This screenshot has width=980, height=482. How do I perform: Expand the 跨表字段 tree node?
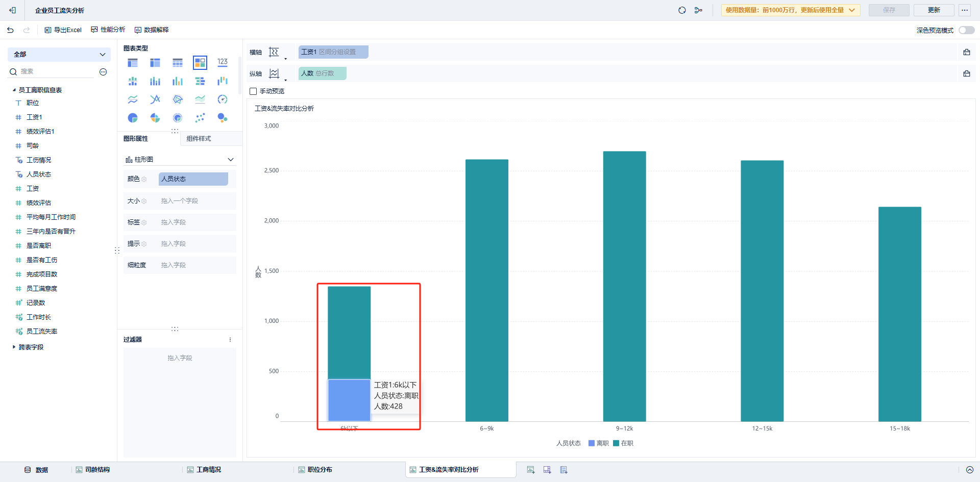click(x=14, y=347)
